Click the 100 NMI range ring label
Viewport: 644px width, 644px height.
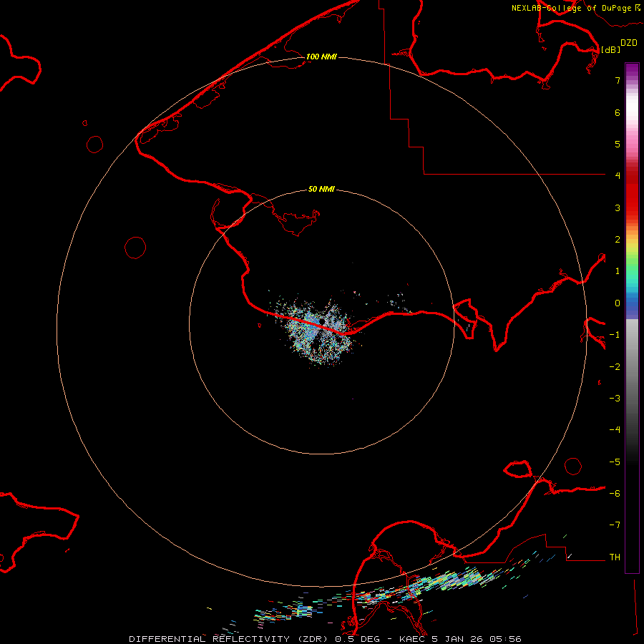[x=321, y=57]
